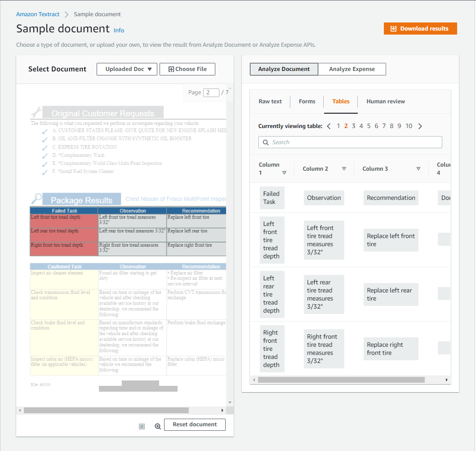Click the fit-to-page icon beside Reset document

pos(142,426)
